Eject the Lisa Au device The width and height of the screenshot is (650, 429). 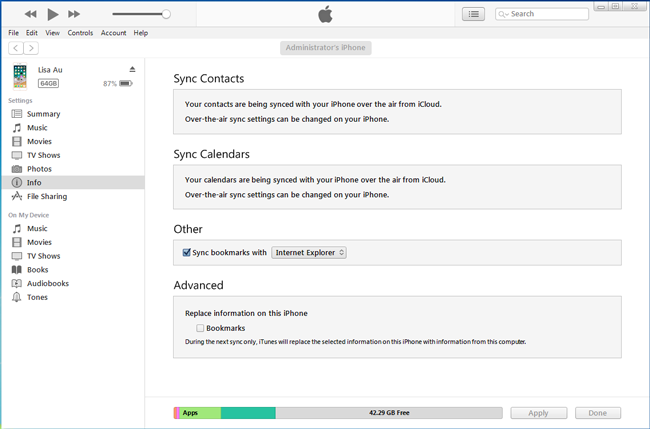tap(132, 69)
